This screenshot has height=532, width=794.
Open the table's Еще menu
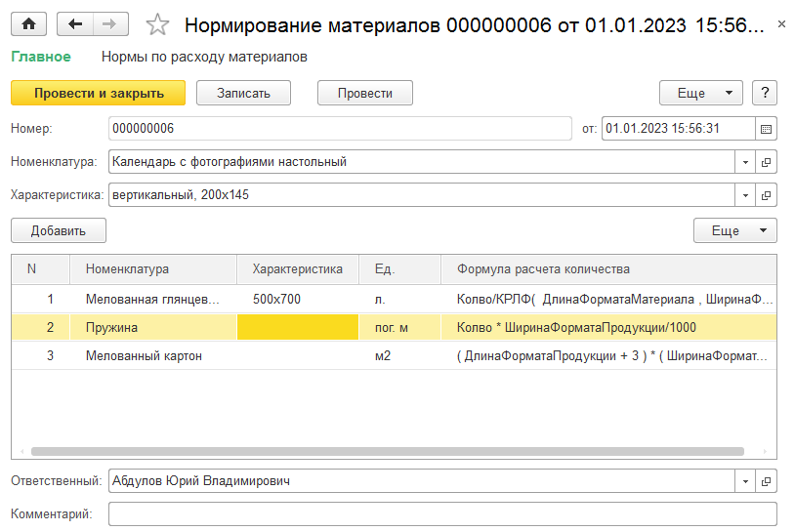[734, 231]
